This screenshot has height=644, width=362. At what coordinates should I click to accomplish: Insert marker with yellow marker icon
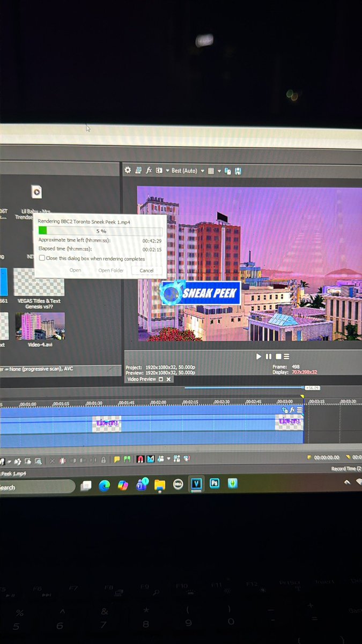pyautogui.click(x=116, y=460)
